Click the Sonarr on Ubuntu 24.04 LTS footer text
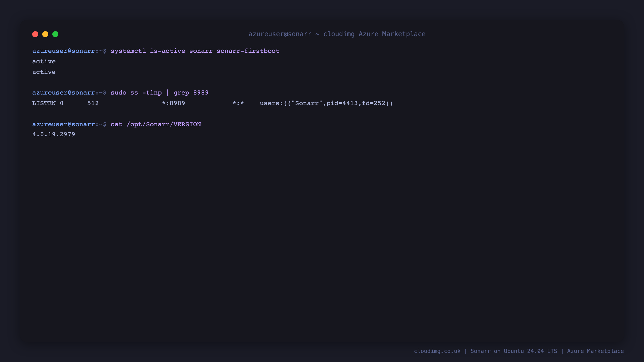644x362 pixels. pos(514,351)
